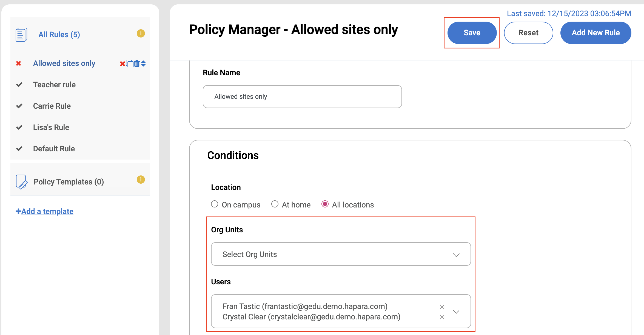The image size is (644, 335).
Task: Select the At home location option
Action: (x=275, y=204)
